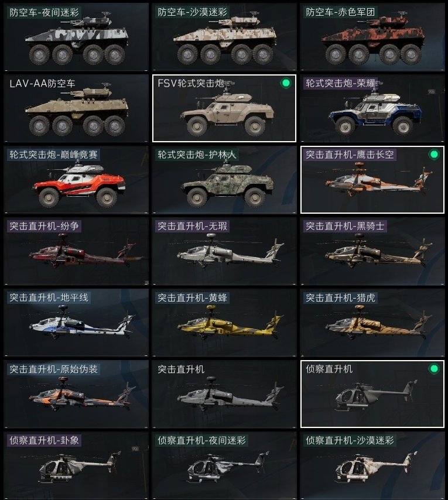
Task: Select the 侦察直升机-夜间迷彩 skin card
Action: [x=224, y=465]
